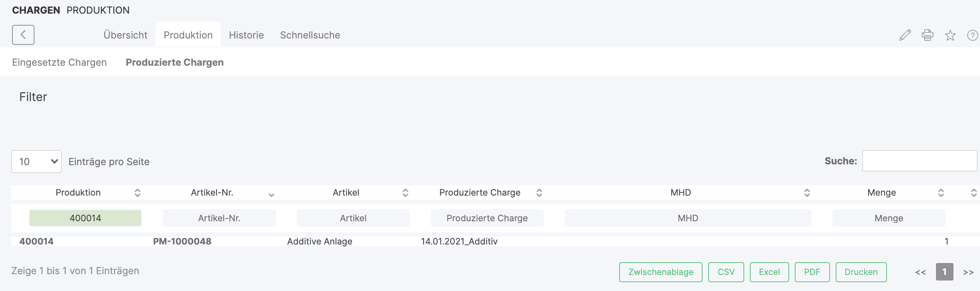Open the entries per page dropdown
This screenshot has height=291, width=980.
(36, 162)
